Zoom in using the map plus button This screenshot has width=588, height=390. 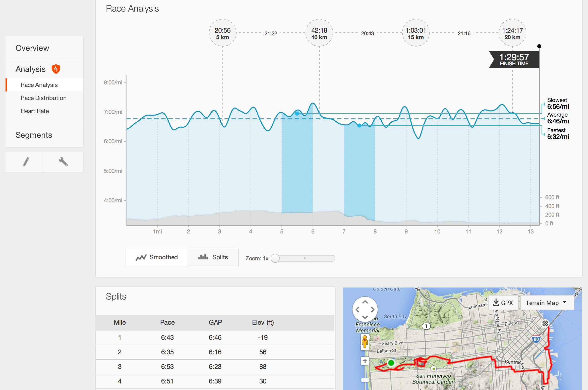pyautogui.click(x=365, y=360)
